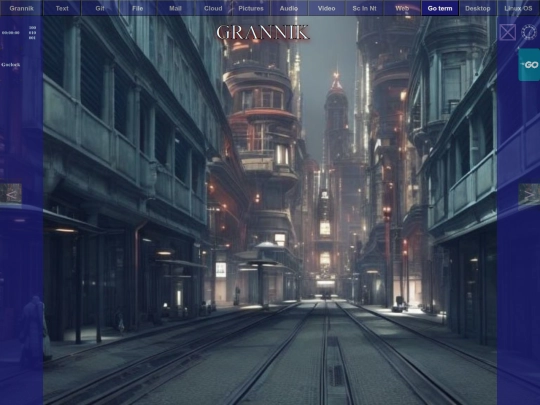Click the GRANNIK title heading
Viewport: 540px width, 405px height.
click(x=263, y=32)
